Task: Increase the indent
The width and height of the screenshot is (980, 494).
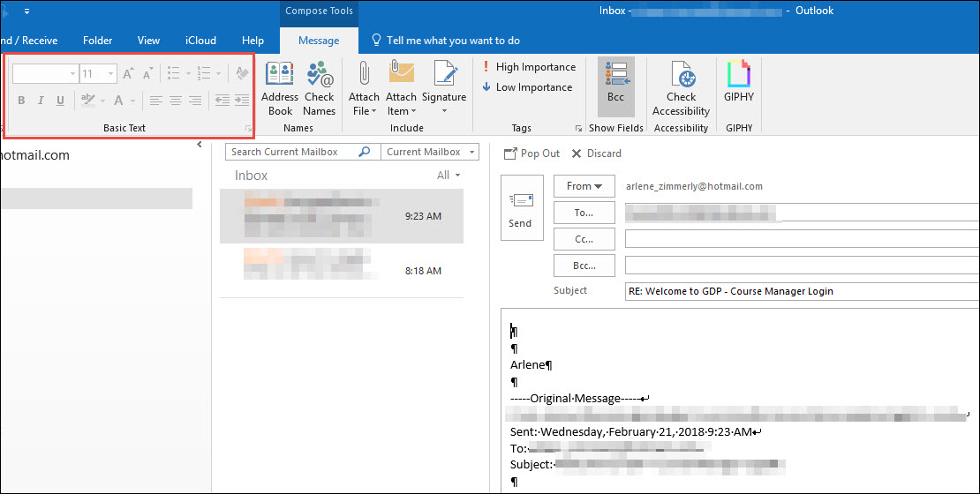Action: point(242,100)
